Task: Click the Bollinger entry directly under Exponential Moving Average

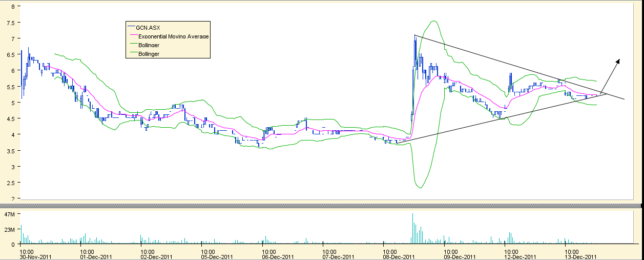Action: pyautogui.click(x=145, y=45)
